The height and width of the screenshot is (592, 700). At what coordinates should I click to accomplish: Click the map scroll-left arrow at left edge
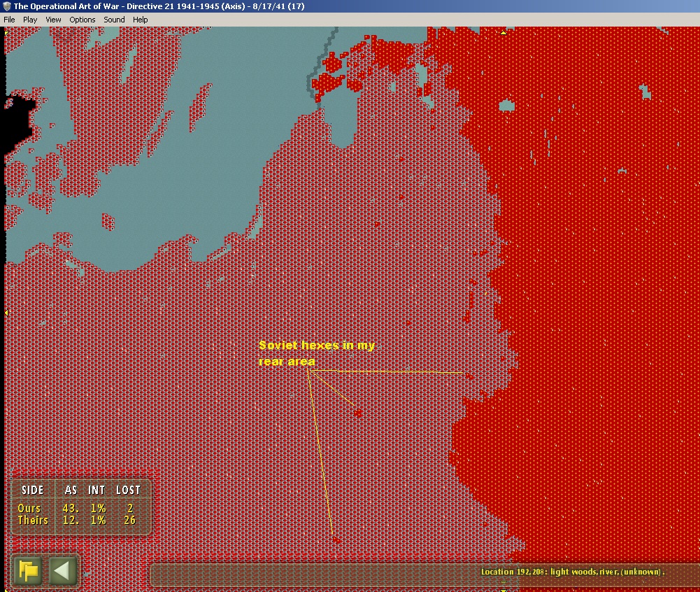[x=6, y=313]
